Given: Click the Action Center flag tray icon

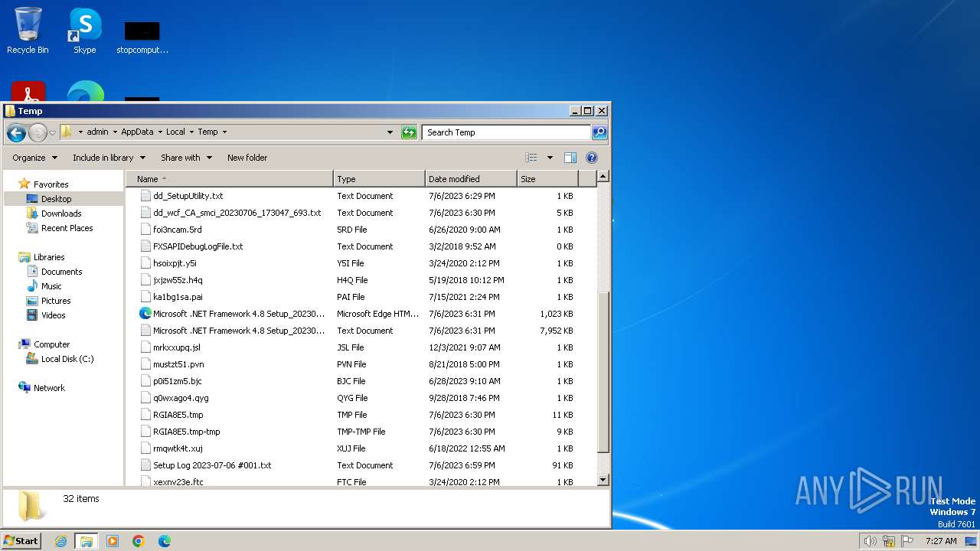Looking at the screenshot, I should (x=907, y=541).
